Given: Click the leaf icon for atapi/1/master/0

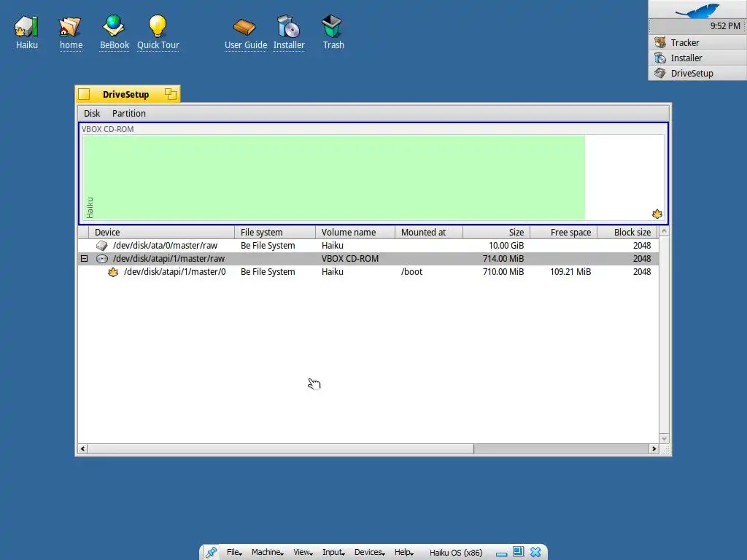Looking at the screenshot, I should [113, 272].
